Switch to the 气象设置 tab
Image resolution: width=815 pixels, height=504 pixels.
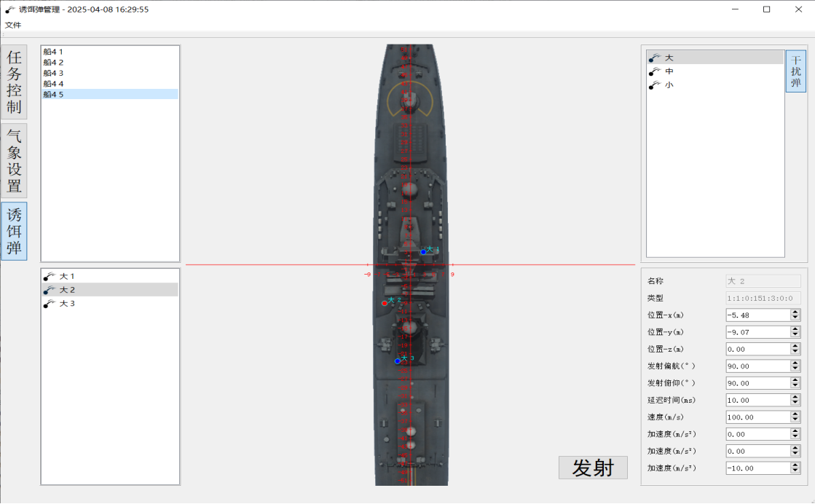[14, 160]
